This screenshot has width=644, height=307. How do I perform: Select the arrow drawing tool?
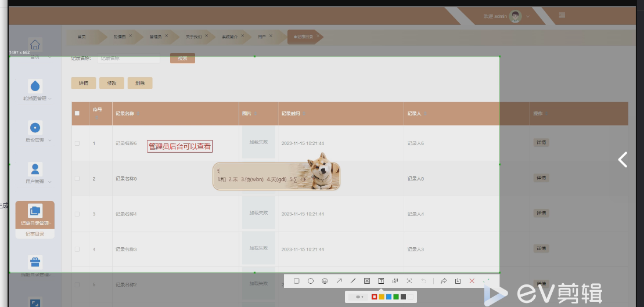tap(339, 281)
